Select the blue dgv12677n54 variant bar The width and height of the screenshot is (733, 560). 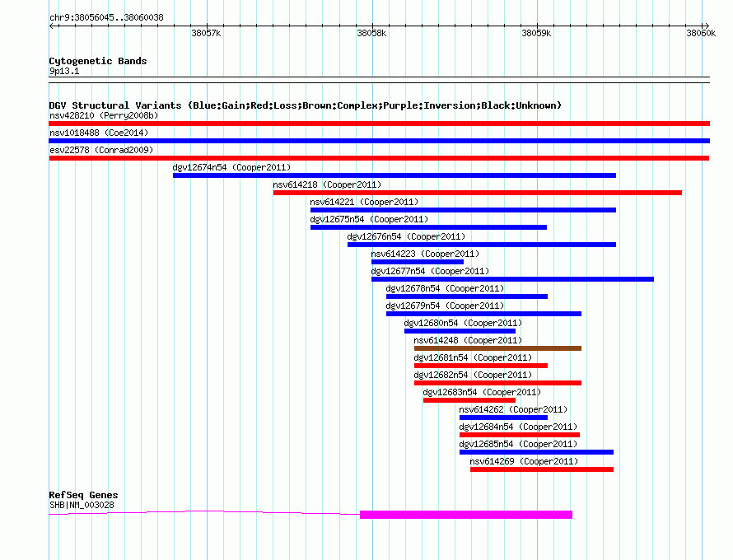pos(512,279)
